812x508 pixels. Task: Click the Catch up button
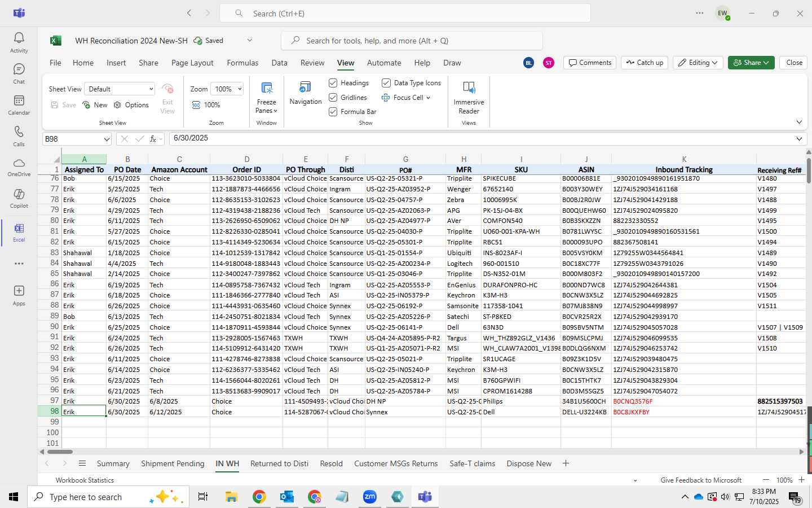(645, 63)
